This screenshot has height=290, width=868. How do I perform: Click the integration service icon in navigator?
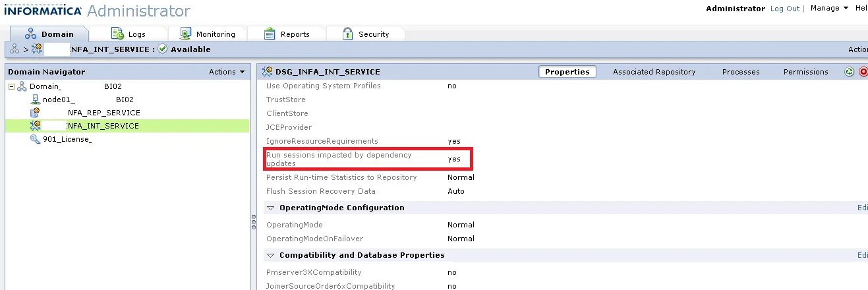[36, 126]
